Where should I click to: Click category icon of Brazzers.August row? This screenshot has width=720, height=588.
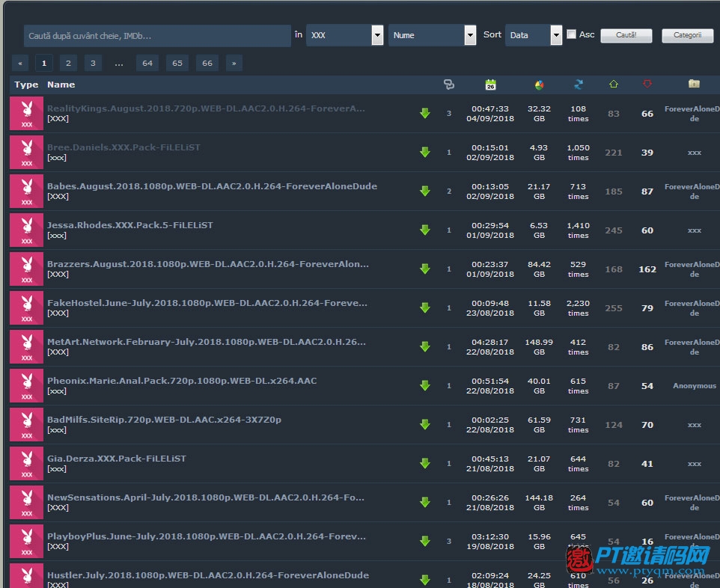click(27, 269)
